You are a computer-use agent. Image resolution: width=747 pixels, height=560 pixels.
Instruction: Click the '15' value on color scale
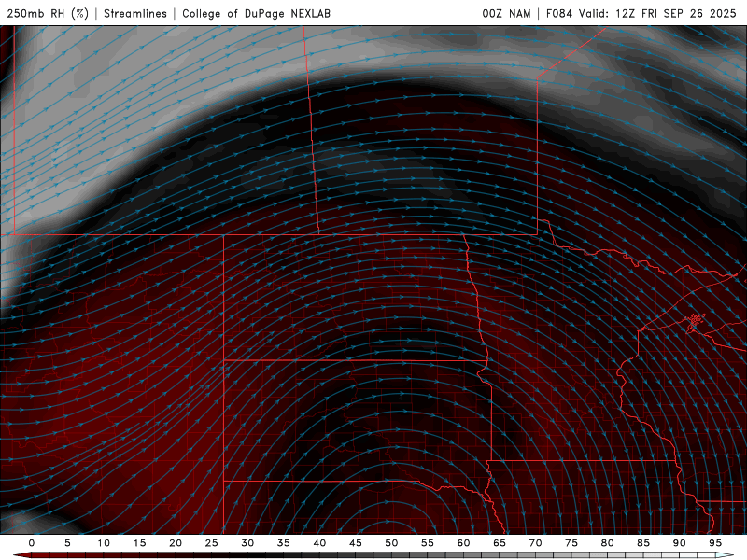point(139,543)
